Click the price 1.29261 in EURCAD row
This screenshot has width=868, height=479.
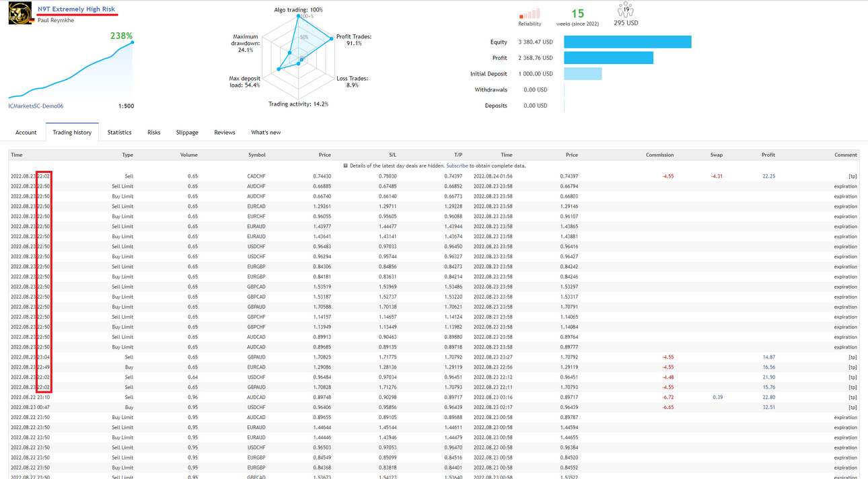point(322,207)
